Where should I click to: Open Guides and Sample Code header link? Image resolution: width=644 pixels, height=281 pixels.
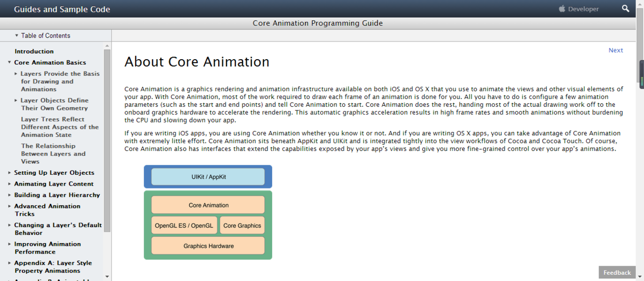pyautogui.click(x=62, y=9)
